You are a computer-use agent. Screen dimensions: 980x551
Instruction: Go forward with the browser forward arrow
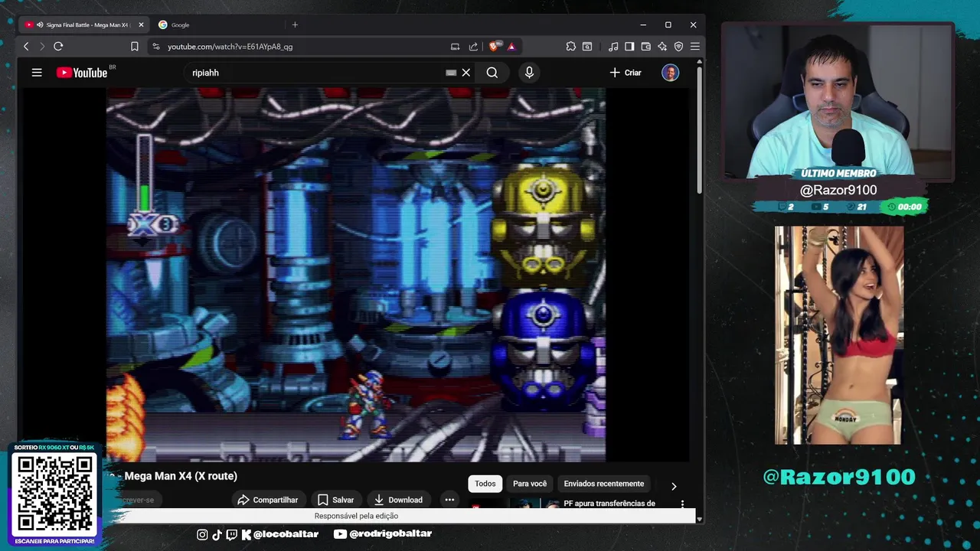tap(42, 47)
